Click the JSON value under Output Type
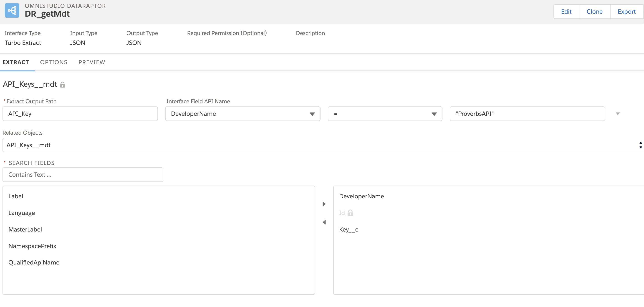 click(x=134, y=43)
